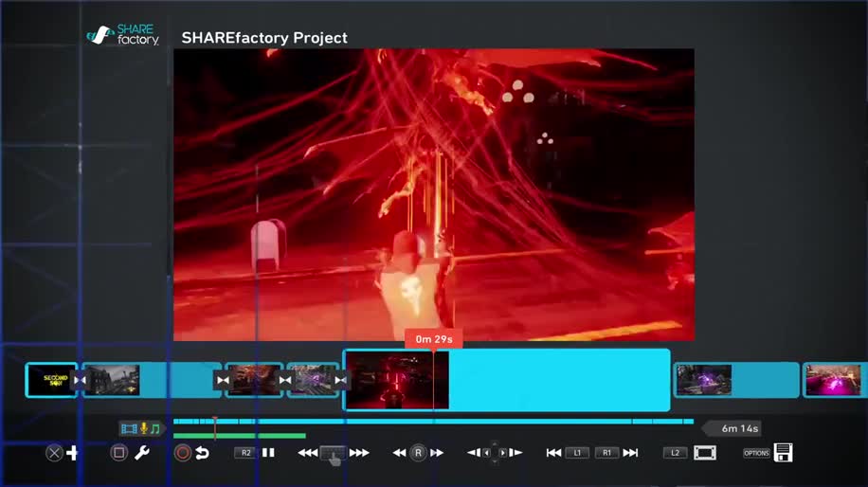Select the highlighted red clip thumbnail
This screenshot has width=868, height=487.
click(x=397, y=380)
